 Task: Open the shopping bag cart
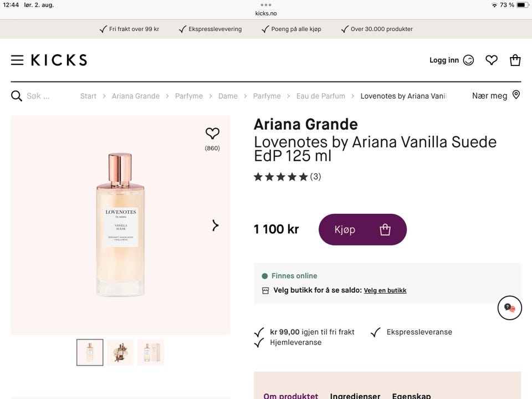click(515, 60)
